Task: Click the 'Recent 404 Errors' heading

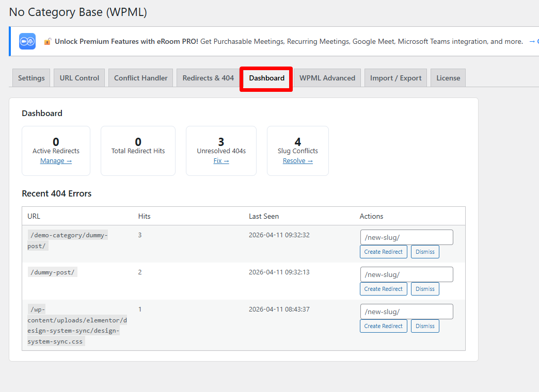Action: point(57,193)
